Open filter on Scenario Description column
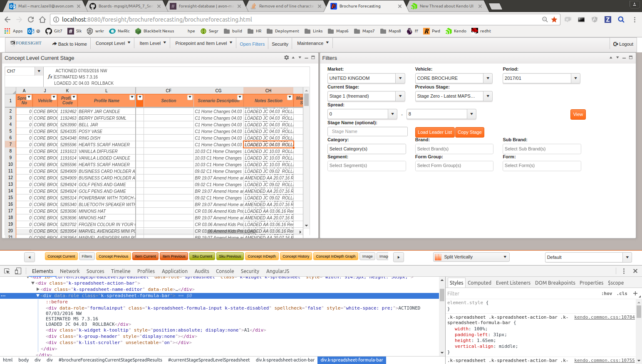 (240, 97)
